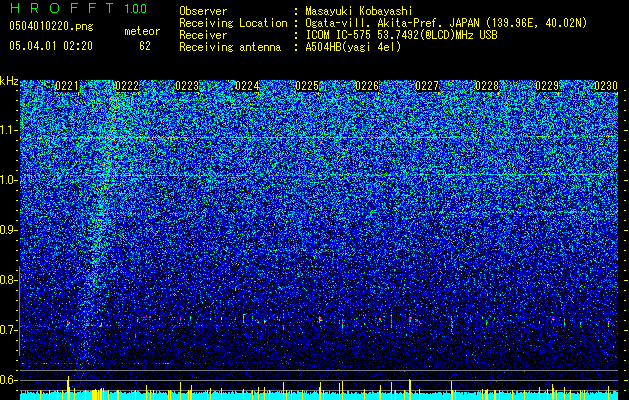Click the meteor label
The width and height of the screenshot is (629, 400).
pyautogui.click(x=142, y=31)
